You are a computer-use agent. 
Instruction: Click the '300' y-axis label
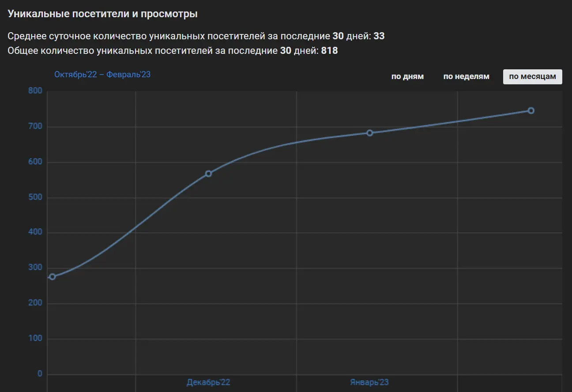35,268
